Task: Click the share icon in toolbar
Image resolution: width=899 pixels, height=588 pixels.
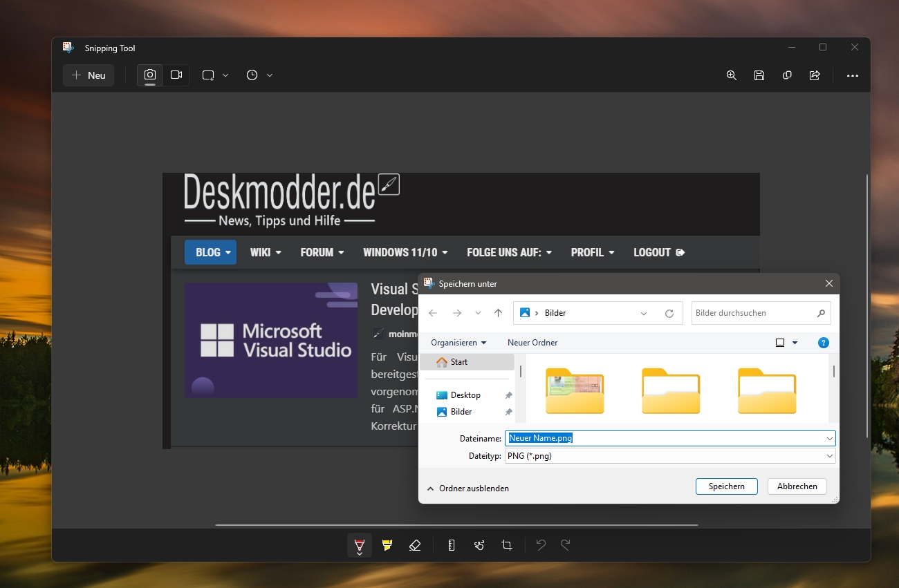Action: pyautogui.click(x=815, y=75)
